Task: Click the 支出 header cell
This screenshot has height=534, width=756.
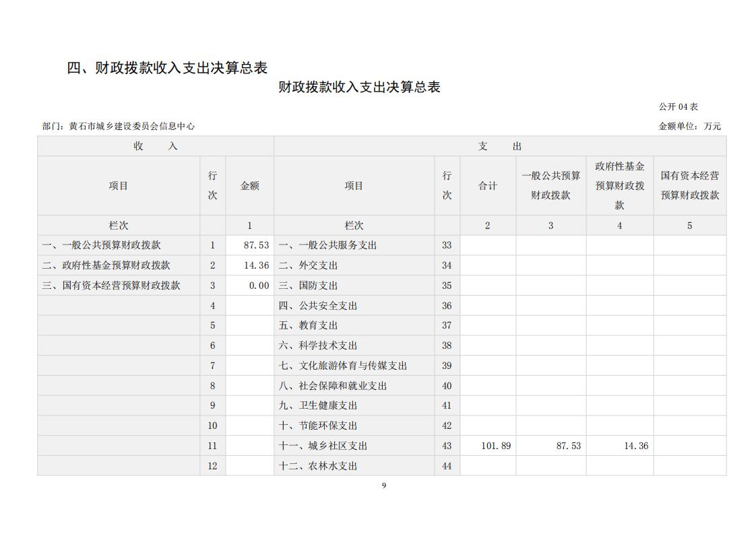Action: coord(499,146)
